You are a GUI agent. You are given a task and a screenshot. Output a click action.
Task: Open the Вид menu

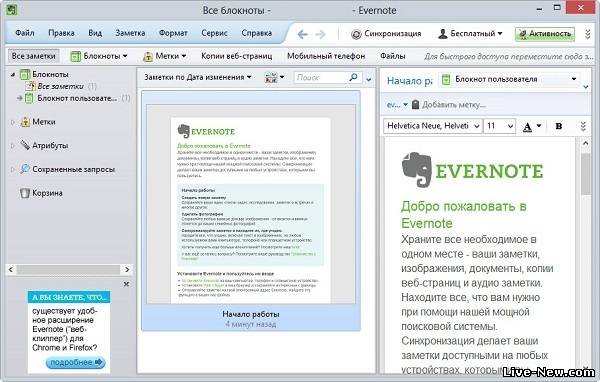coord(95,33)
